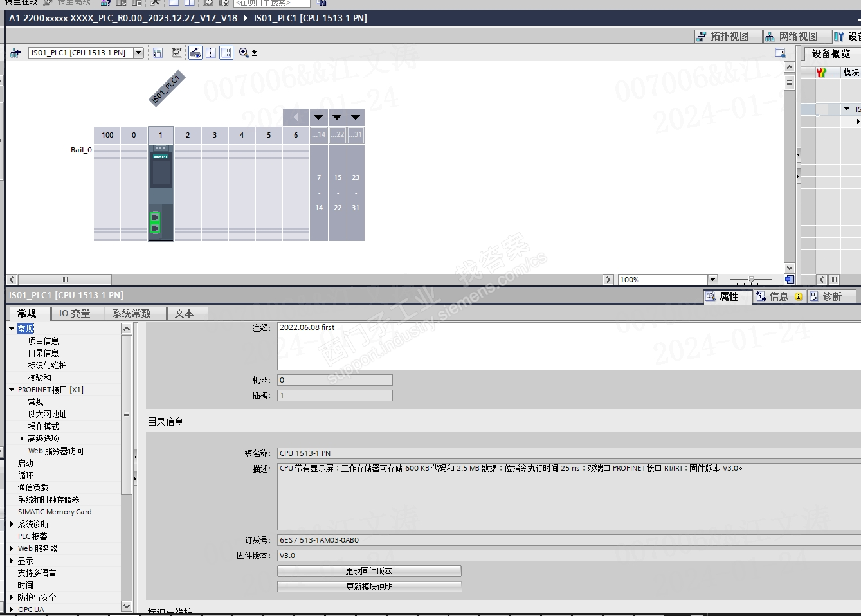Click the property tree scroll down arrow
This screenshot has width=861, height=616.
(x=127, y=606)
